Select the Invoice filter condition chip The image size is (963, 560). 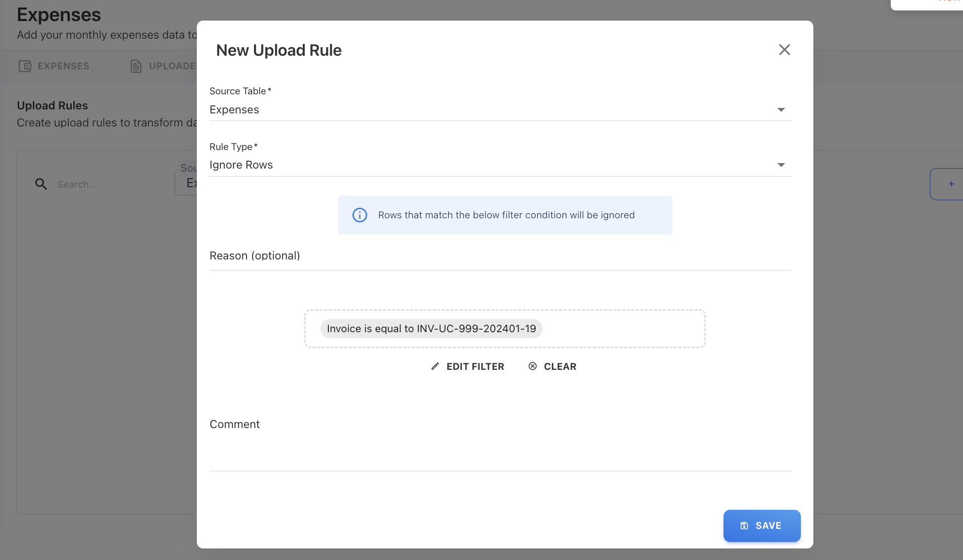pos(431,329)
